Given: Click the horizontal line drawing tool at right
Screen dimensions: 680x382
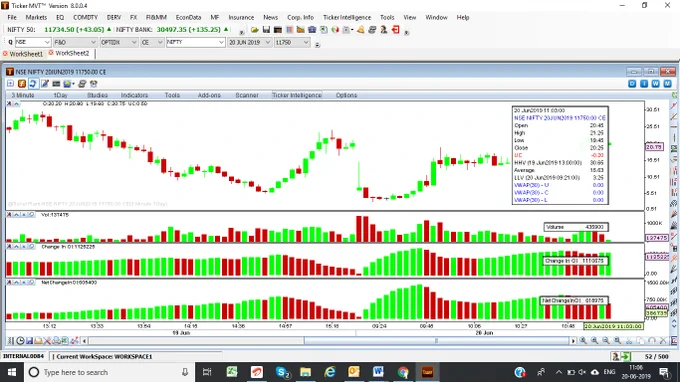Looking at the screenshot, I should (674, 126).
